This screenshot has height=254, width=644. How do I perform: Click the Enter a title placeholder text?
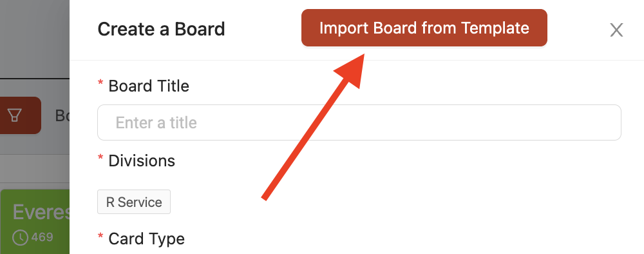[156, 122]
